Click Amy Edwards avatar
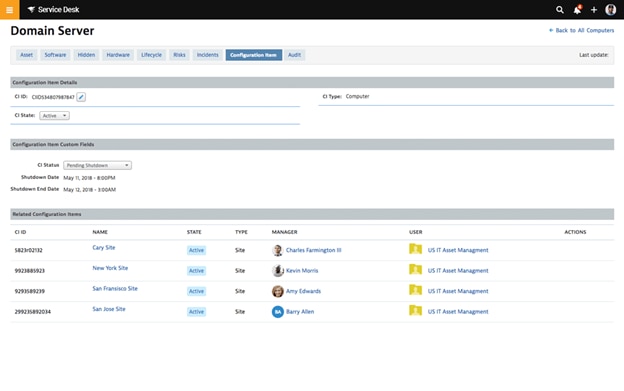This screenshot has width=624, height=391. [x=277, y=291]
